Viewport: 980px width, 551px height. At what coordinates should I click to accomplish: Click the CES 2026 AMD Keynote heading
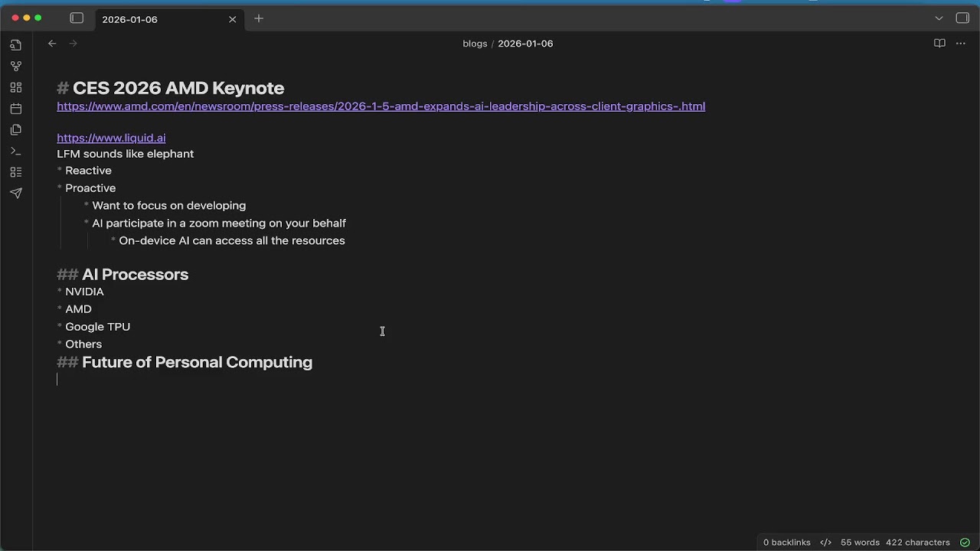[x=178, y=88]
